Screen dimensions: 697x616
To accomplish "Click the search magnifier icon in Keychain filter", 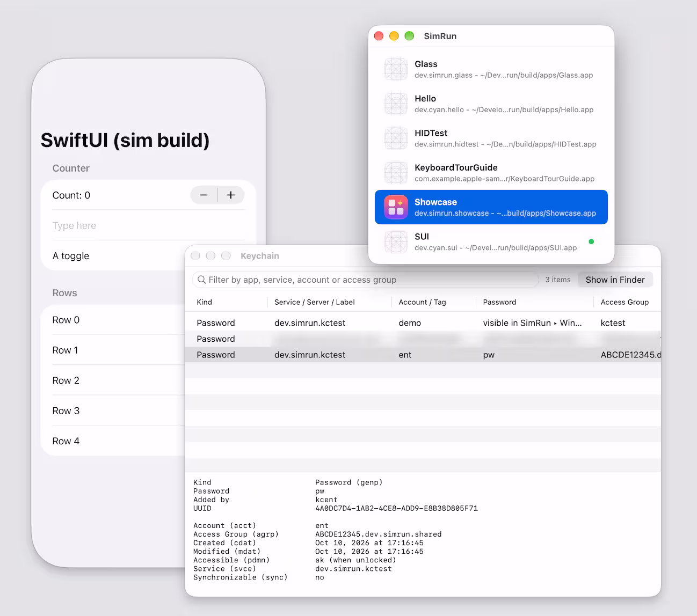I will (x=202, y=280).
